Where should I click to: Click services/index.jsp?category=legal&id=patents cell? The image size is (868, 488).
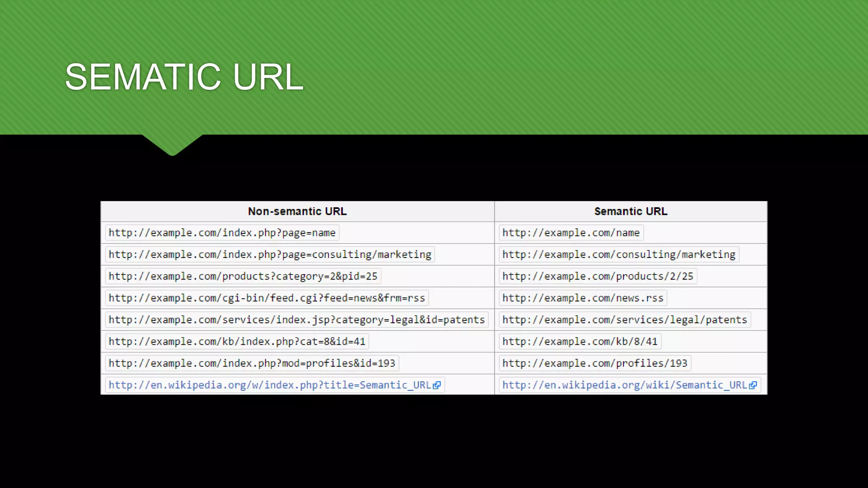pyautogui.click(x=297, y=320)
